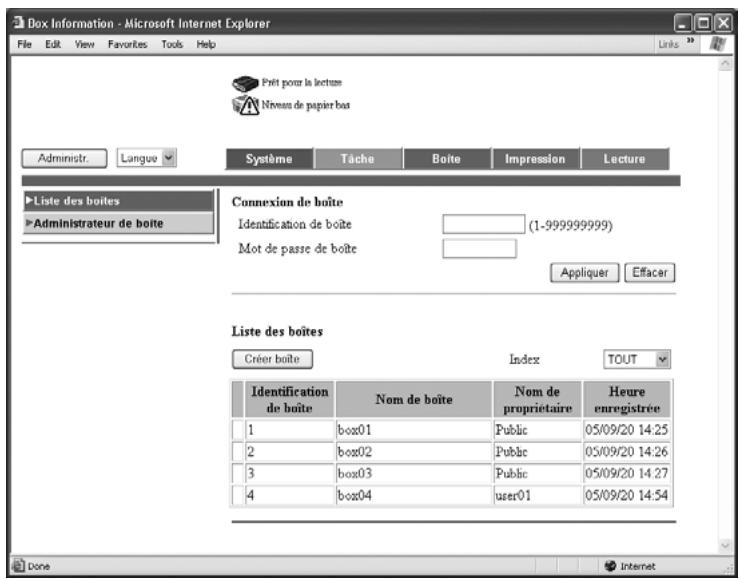Click the box01 name cell
Image resolution: width=740 pixels, height=579 pixels.
[414, 430]
